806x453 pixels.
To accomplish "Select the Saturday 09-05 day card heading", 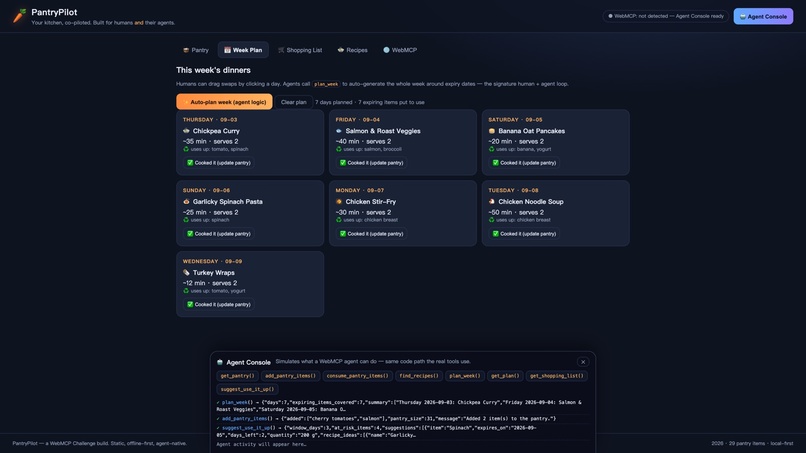I will point(515,119).
